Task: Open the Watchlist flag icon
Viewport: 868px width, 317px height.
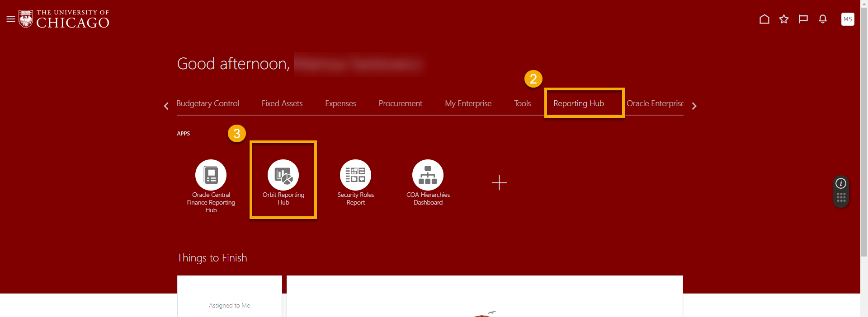Action: click(x=803, y=19)
